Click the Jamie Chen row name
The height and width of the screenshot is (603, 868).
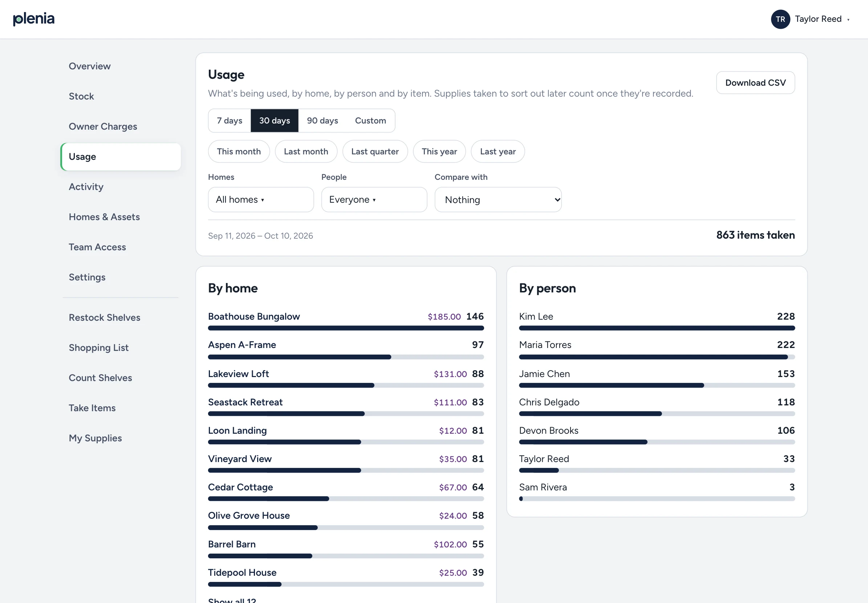[x=544, y=374]
